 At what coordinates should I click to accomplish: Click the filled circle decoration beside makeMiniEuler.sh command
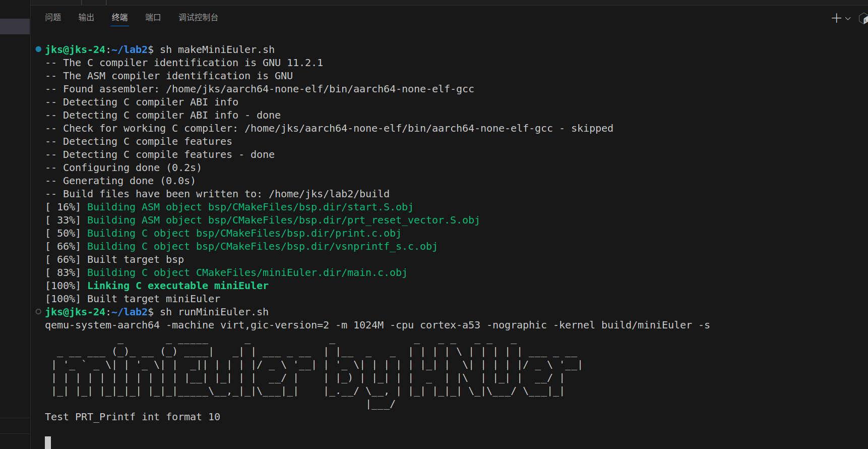38,49
